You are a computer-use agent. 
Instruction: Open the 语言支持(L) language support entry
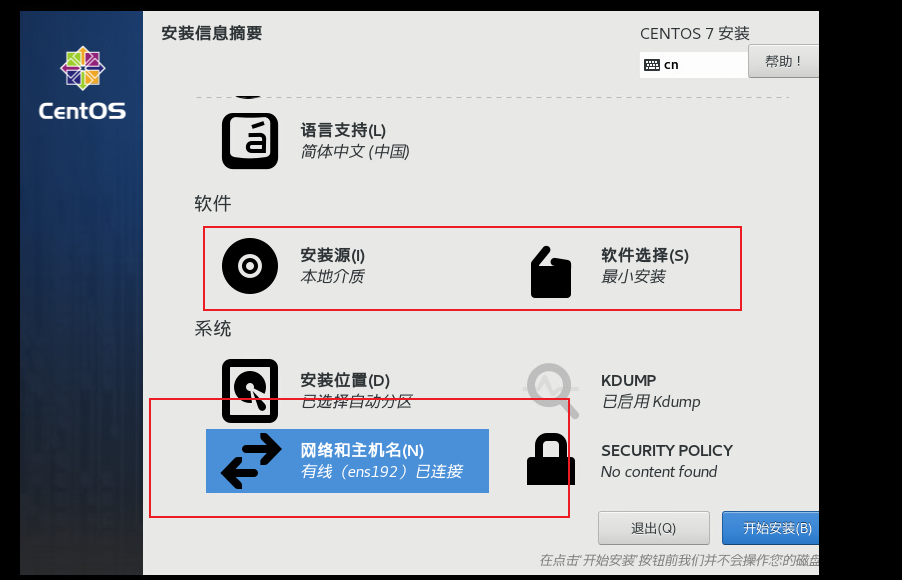click(x=355, y=141)
